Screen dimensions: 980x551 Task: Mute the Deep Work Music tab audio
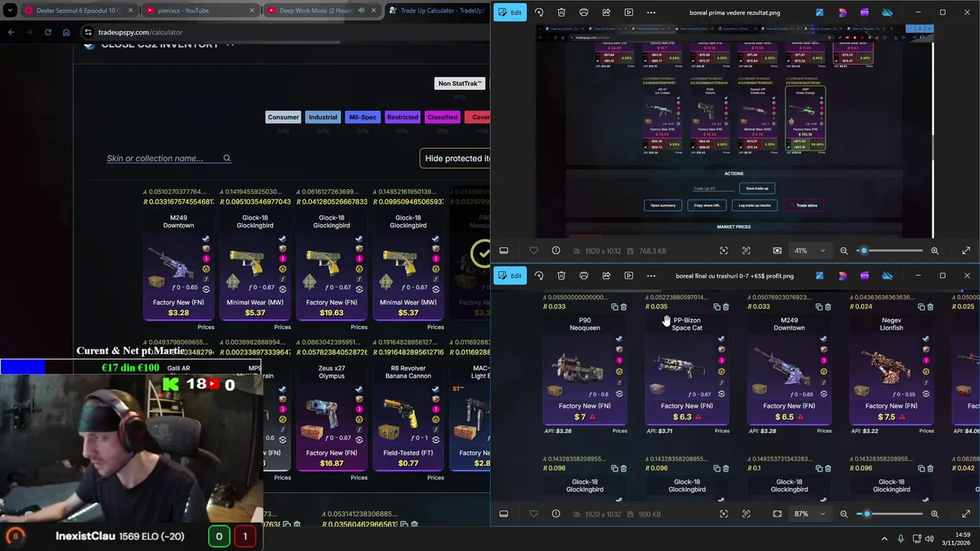click(361, 11)
